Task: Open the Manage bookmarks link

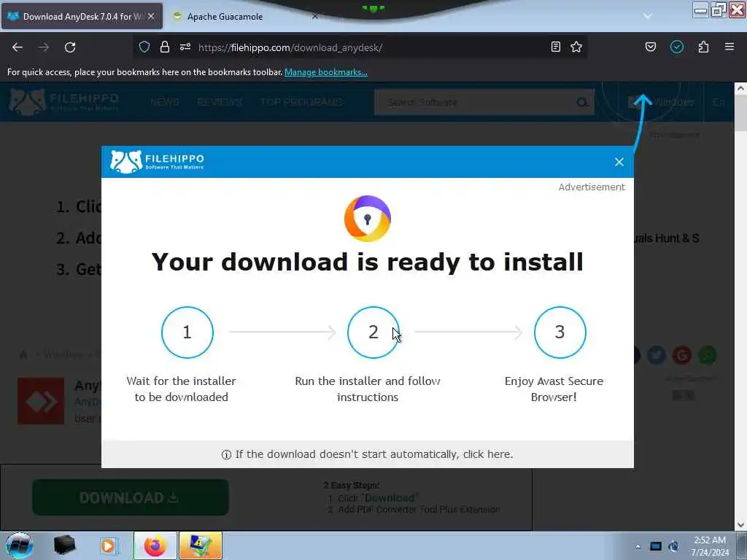Action: [326, 72]
